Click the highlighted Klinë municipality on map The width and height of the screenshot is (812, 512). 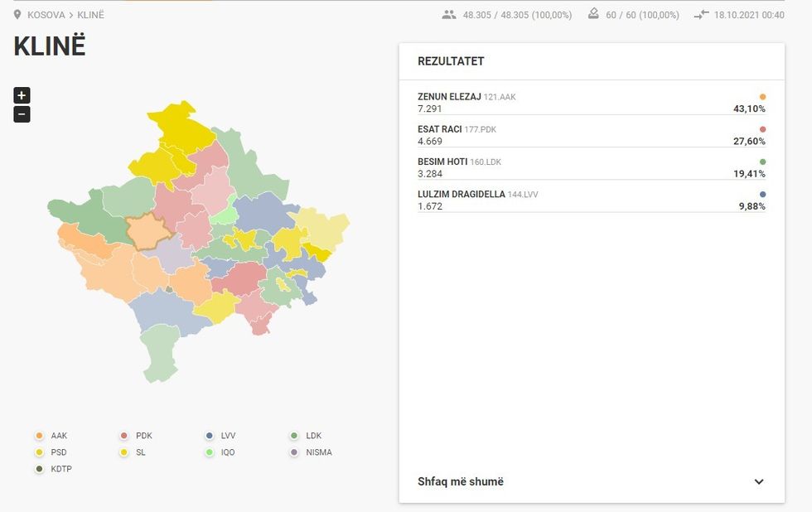pos(147,233)
